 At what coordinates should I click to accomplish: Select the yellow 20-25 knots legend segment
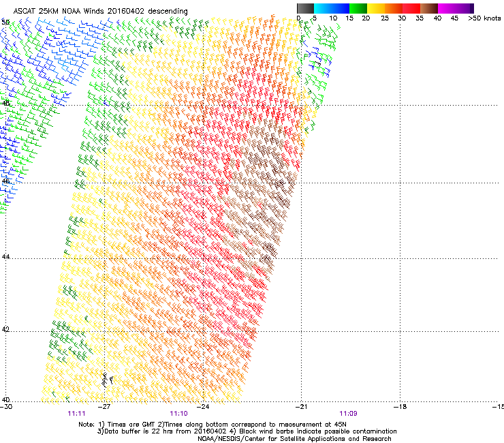(x=376, y=8)
